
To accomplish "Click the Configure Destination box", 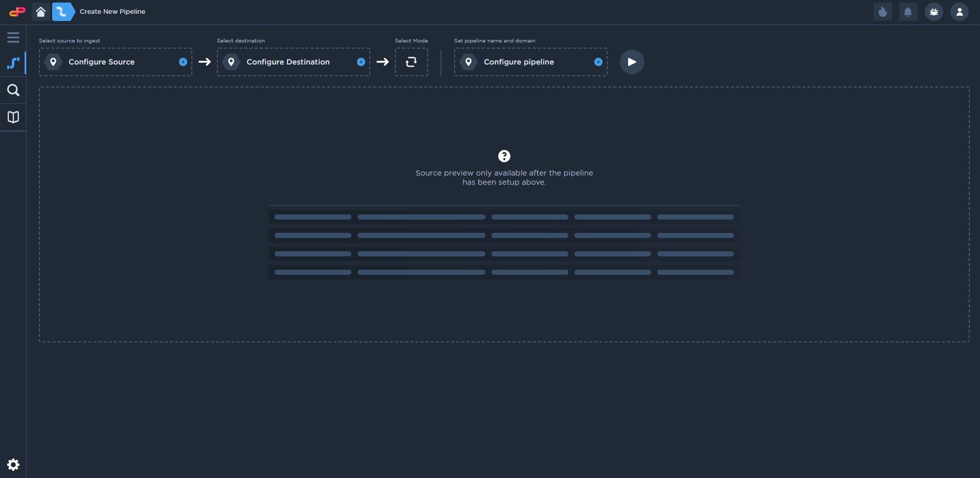I will [x=288, y=62].
